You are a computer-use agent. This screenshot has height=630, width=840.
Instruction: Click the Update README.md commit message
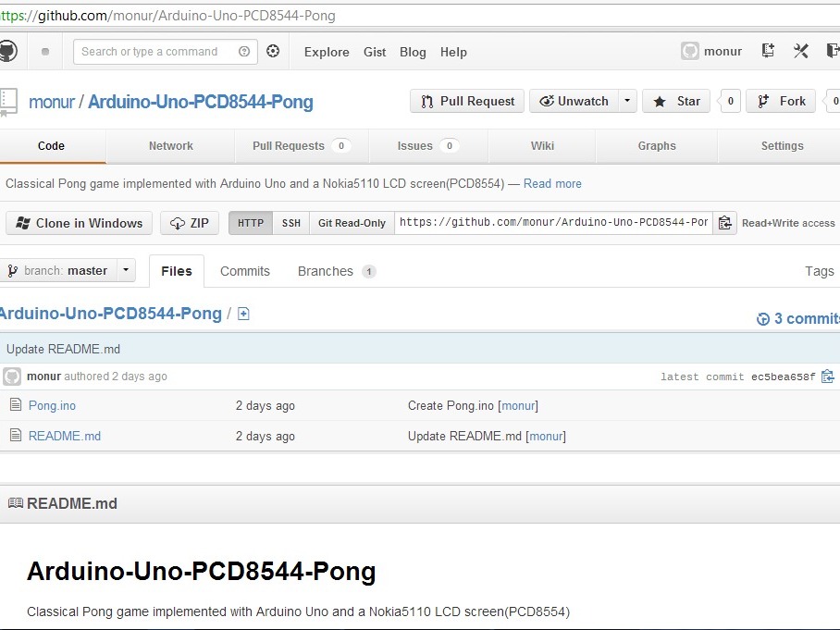(63, 350)
